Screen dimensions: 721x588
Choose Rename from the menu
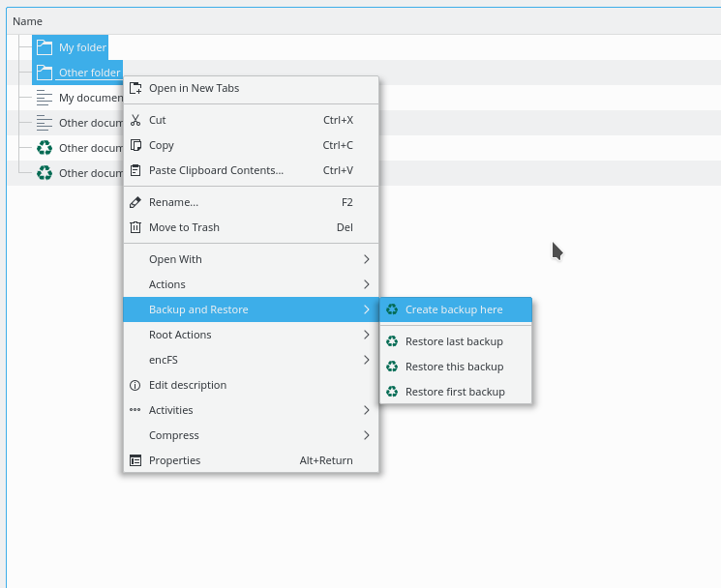pos(251,202)
